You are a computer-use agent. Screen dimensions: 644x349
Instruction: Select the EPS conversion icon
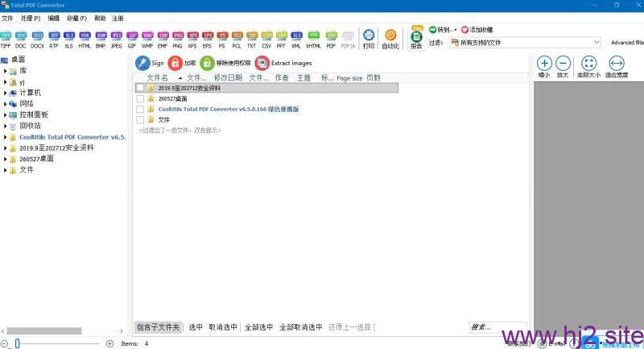[208, 39]
